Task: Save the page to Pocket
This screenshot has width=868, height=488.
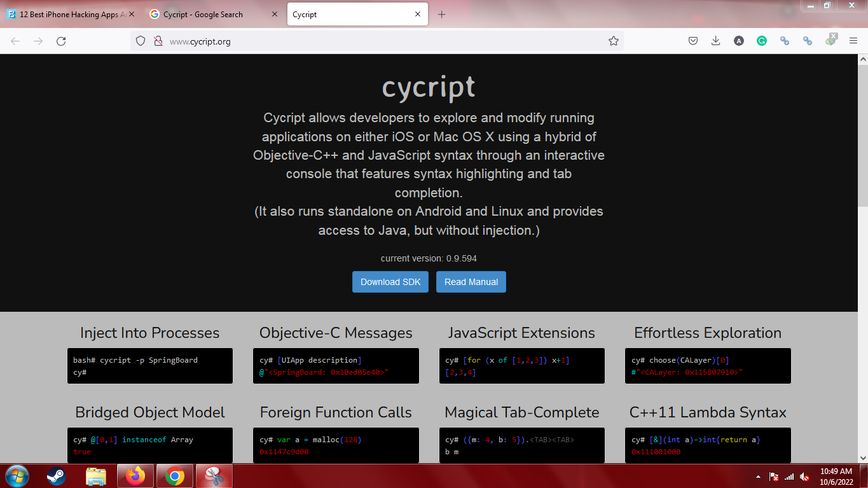Action: [x=693, y=41]
